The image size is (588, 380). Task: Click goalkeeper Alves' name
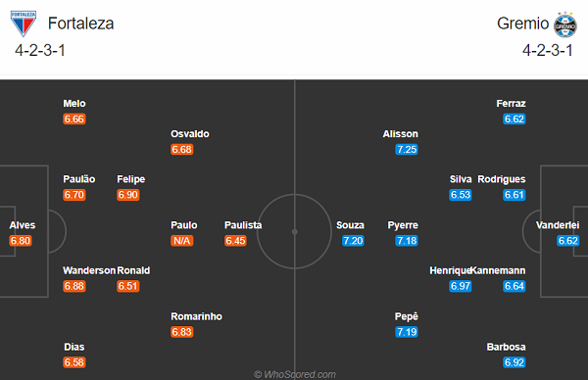click(23, 225)
